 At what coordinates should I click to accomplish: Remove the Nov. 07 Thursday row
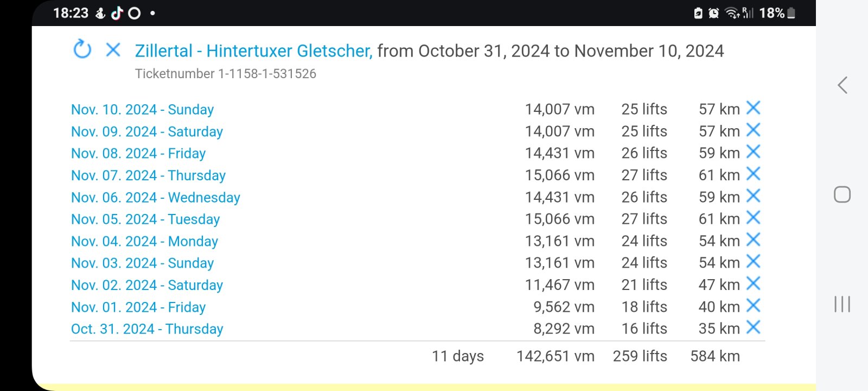pyautogui.click(x=753, y=174)
